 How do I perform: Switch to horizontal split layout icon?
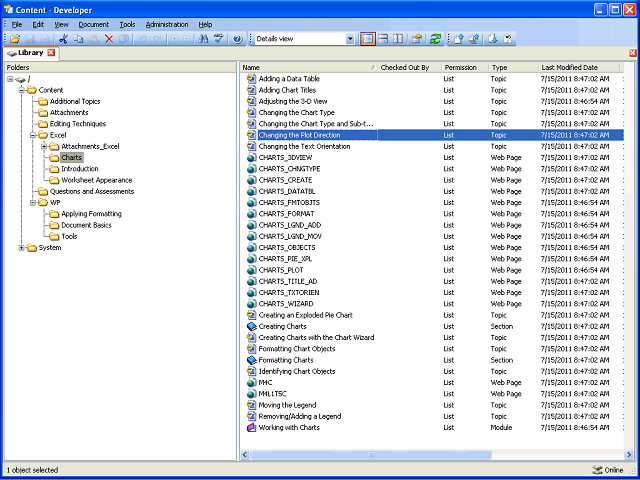pyautogui.click(x=383, y=39)
